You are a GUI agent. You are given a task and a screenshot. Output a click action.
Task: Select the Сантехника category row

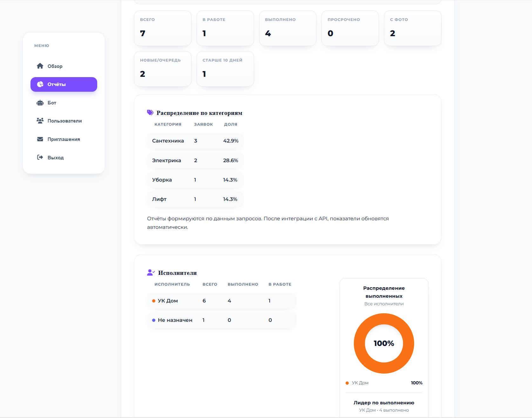[x=195, y=141]
